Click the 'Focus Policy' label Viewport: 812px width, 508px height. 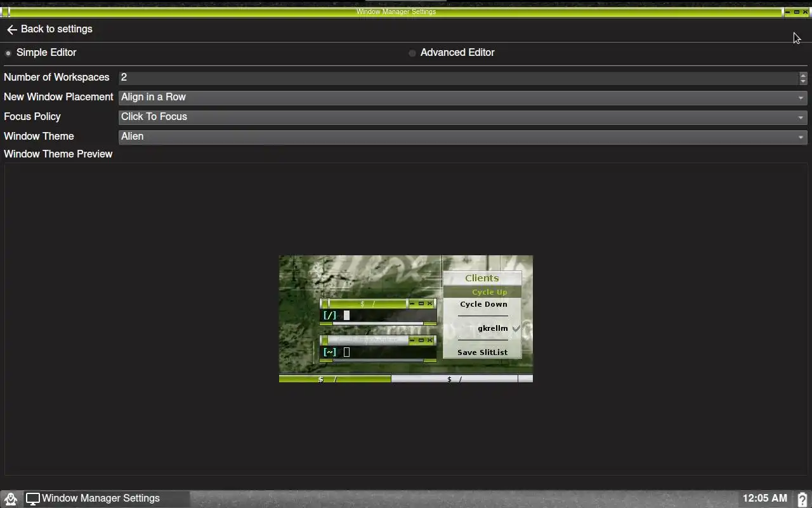pos(32,117)
